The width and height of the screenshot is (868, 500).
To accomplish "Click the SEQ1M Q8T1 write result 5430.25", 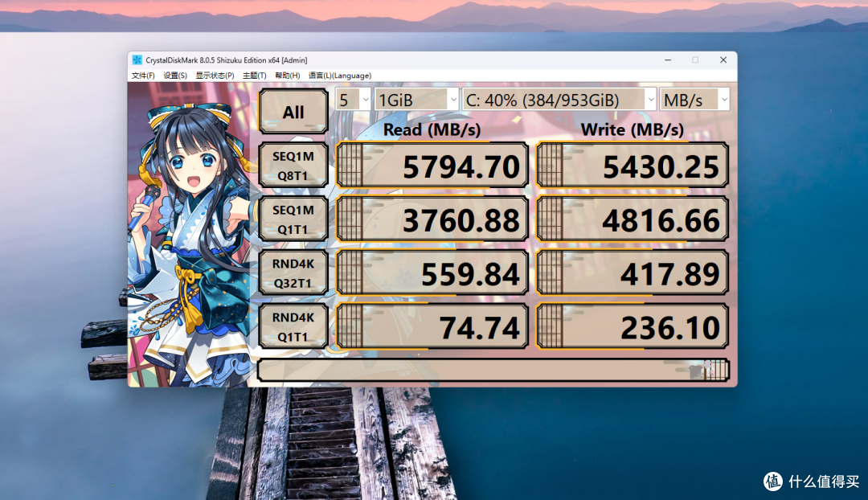I will point(633,166).
